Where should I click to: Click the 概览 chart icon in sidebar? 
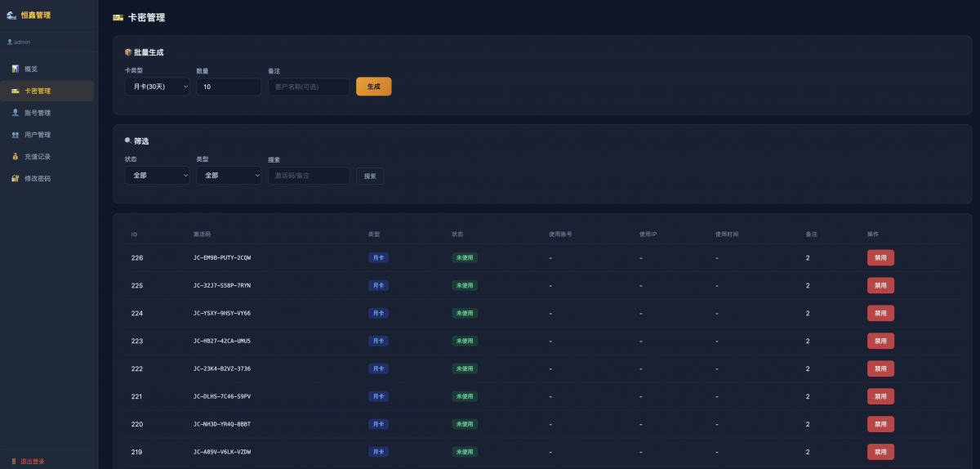pos(15,69)
